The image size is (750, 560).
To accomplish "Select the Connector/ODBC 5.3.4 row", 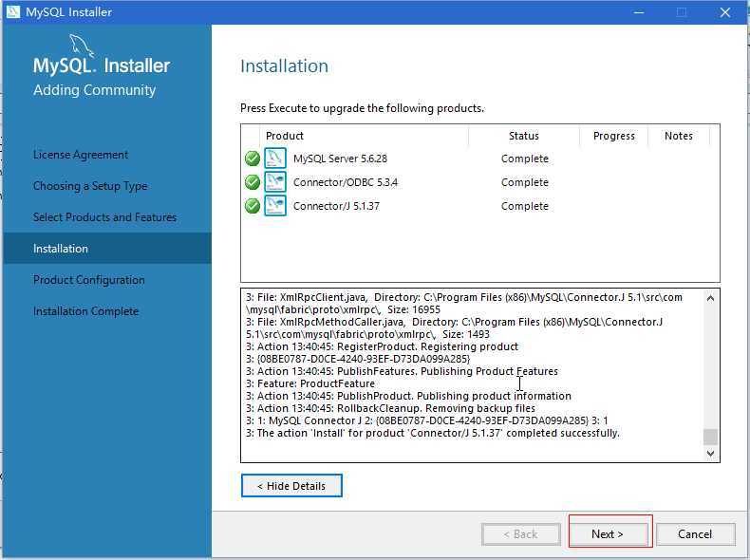I will [480, 182].
